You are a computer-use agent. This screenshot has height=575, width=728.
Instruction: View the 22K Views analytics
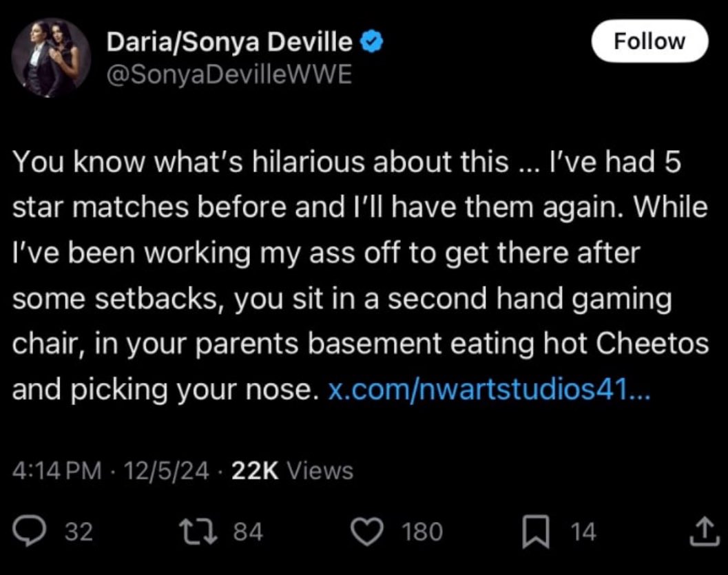(x=292, y=470)
